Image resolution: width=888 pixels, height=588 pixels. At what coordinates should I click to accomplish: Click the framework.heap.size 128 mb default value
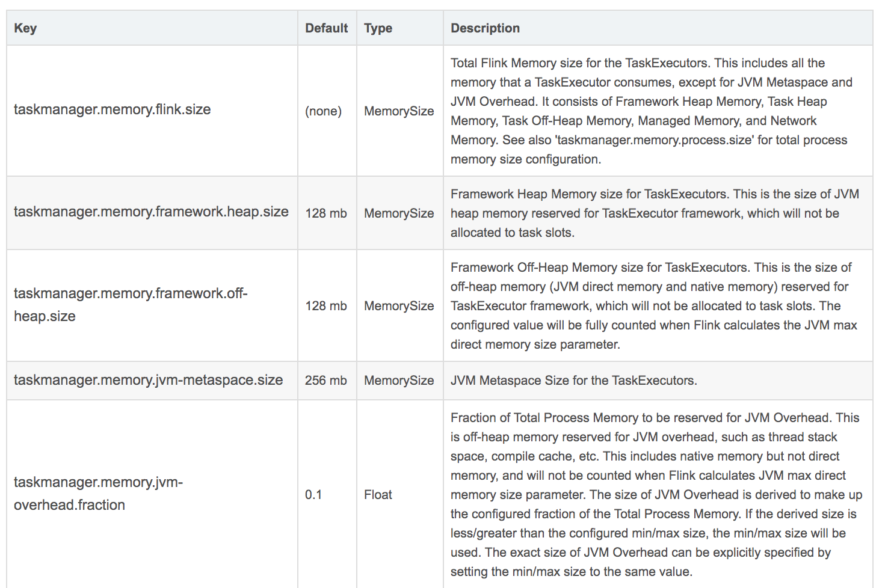(325, 213)
